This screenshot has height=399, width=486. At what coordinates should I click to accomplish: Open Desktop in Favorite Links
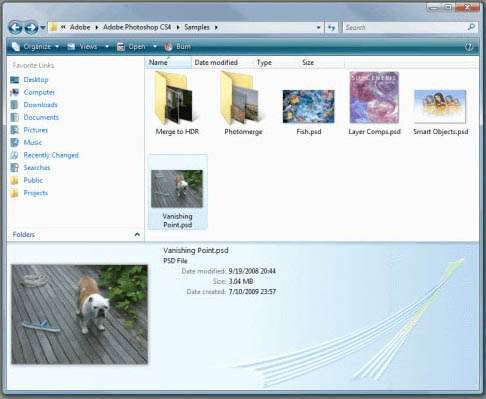coord(36,80)
